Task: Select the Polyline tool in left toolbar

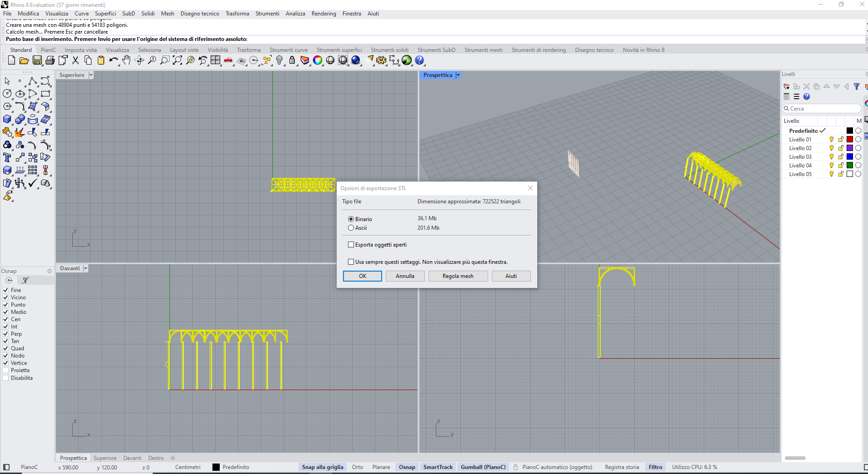Action: [32, 81]
